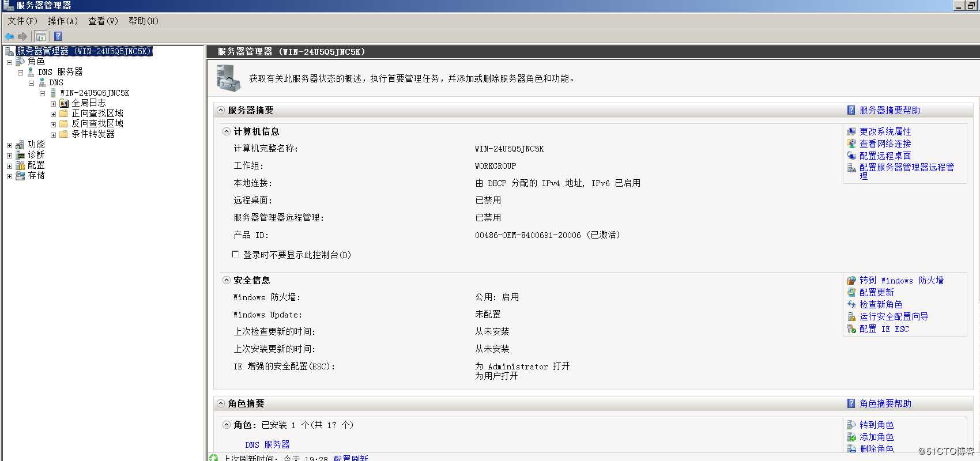Click the help icon beside 服务器摘要帮助
Screen dimensions: 980x461
tap(851, 110)
